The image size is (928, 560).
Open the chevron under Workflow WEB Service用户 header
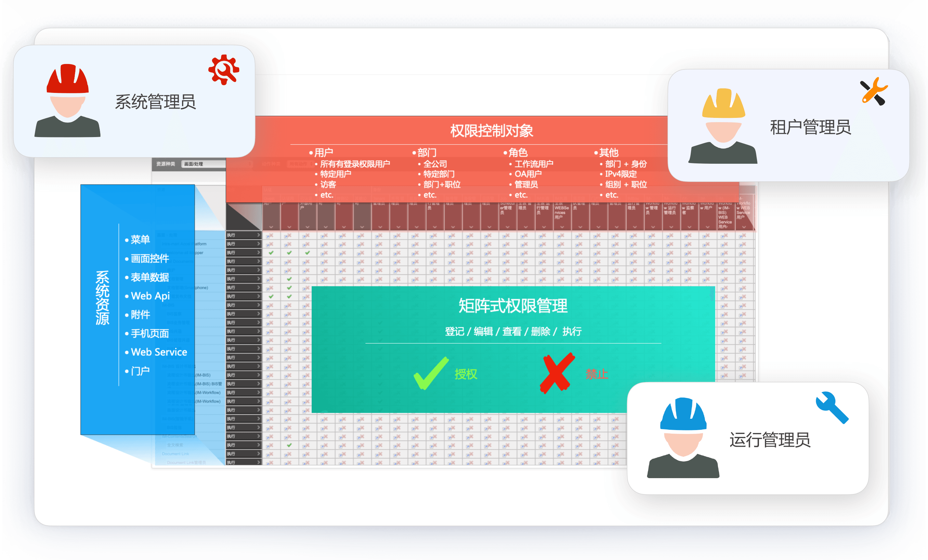click(x=744, y=227)
